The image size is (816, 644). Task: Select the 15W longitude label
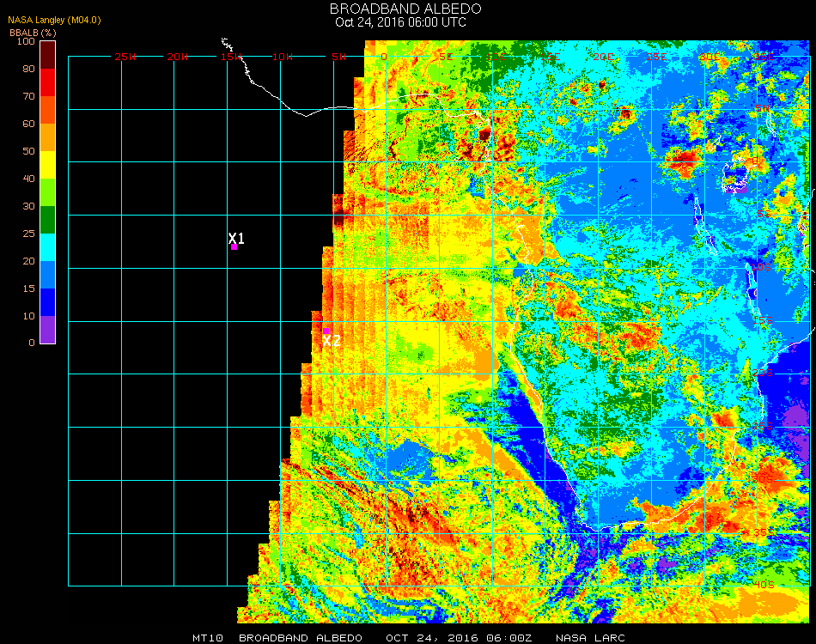231,57
